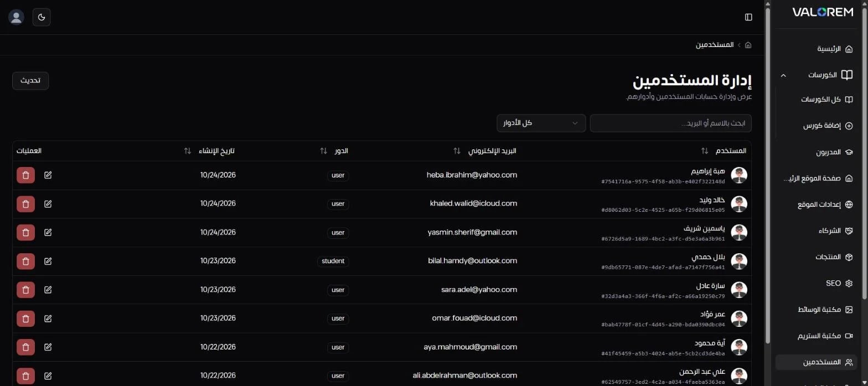The width and height of the screenshot is (868, 386).
Task: Delete user بلال حمدي
Action: pyautogui.click(x=25, y=261)
